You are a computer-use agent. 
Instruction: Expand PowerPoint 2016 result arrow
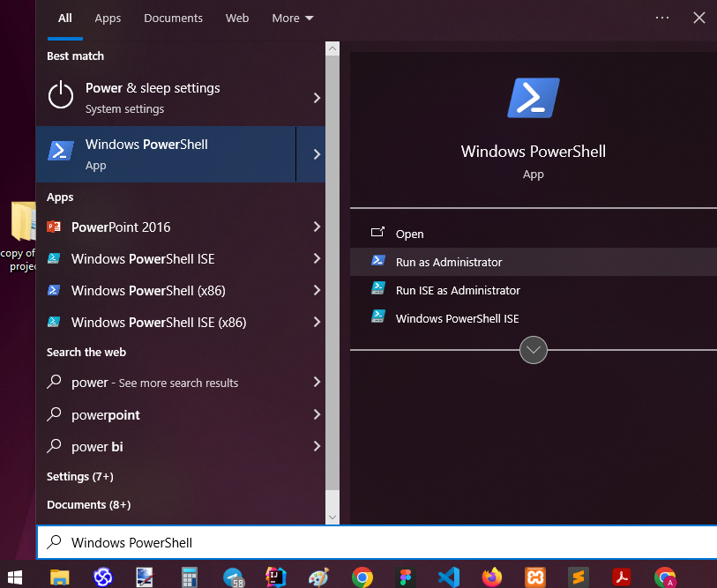tap(317, 227)
